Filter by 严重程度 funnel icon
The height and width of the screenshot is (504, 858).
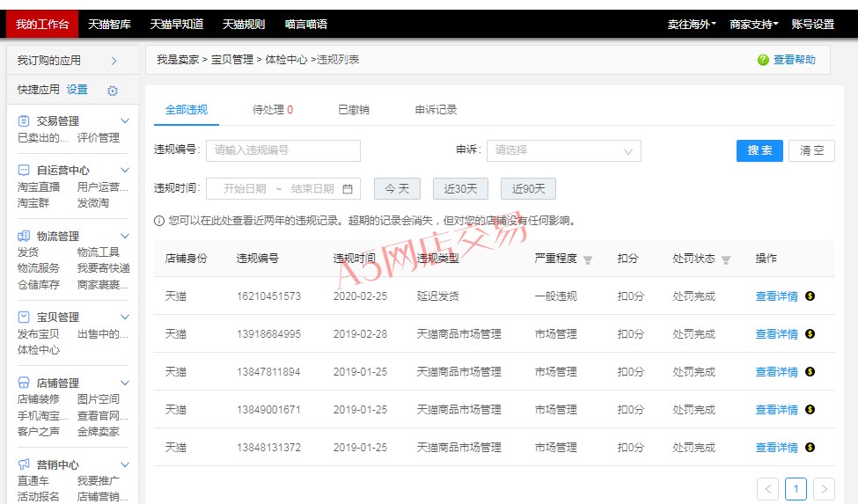[588, 259]
